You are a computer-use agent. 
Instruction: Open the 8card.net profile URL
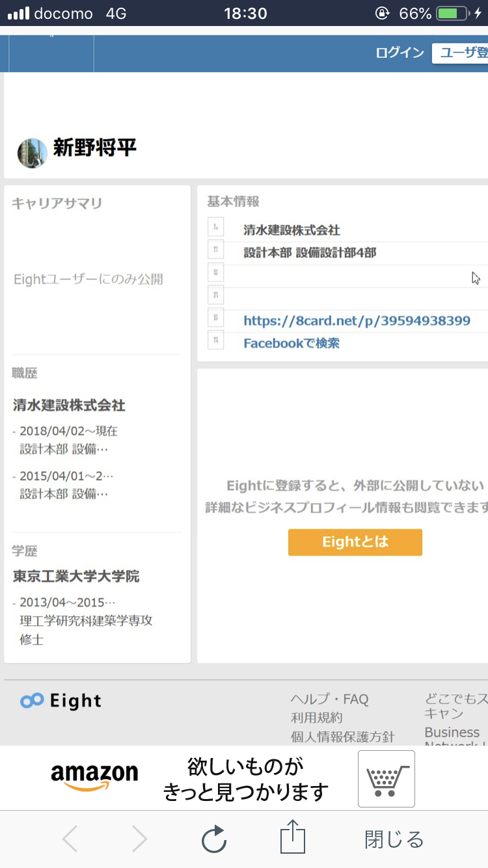(x=357, y=321)
